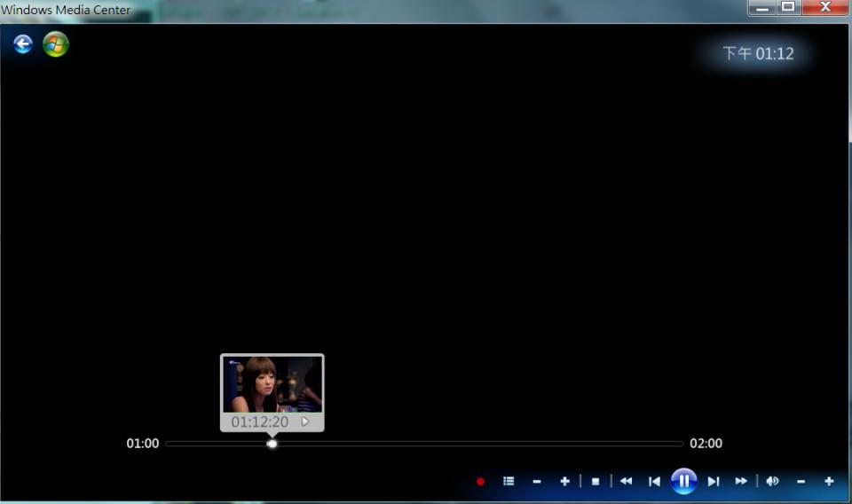This screenshot has width=852, height=504.
Task: Open the guide list icon
Action: click(x=509, y=481)
